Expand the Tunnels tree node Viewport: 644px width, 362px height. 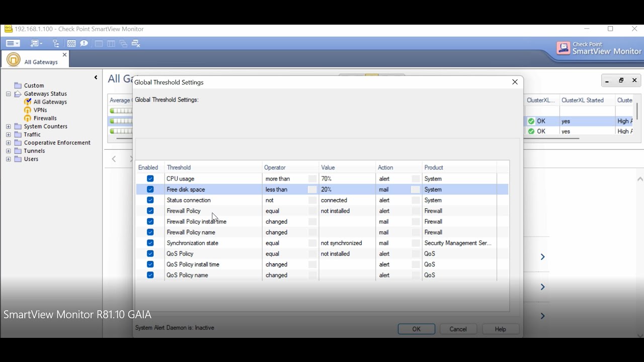pos(8,151)
